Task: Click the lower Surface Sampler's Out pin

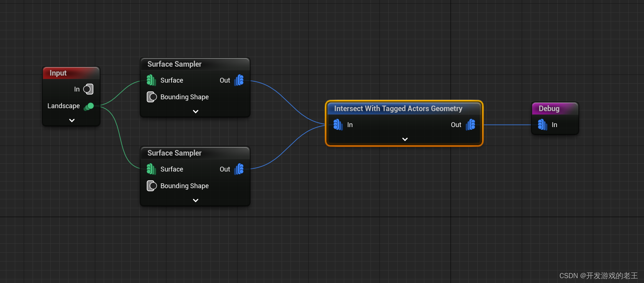Action: 239,169
